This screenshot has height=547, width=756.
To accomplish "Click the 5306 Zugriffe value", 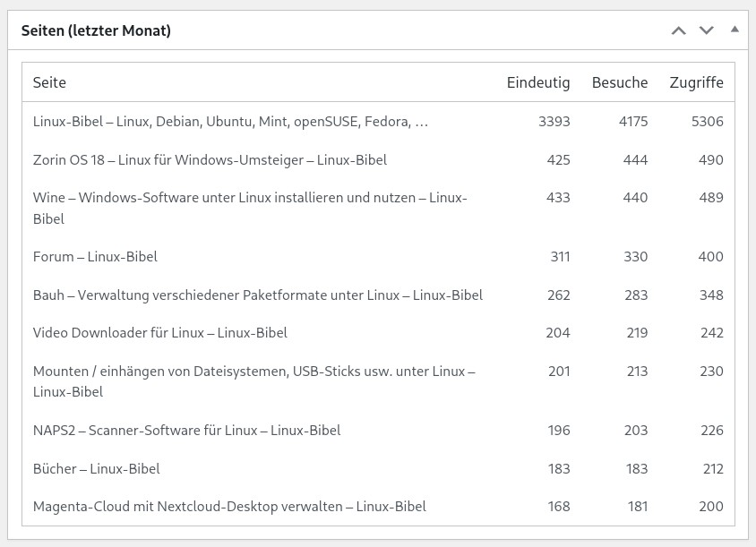I will [707, 121].
